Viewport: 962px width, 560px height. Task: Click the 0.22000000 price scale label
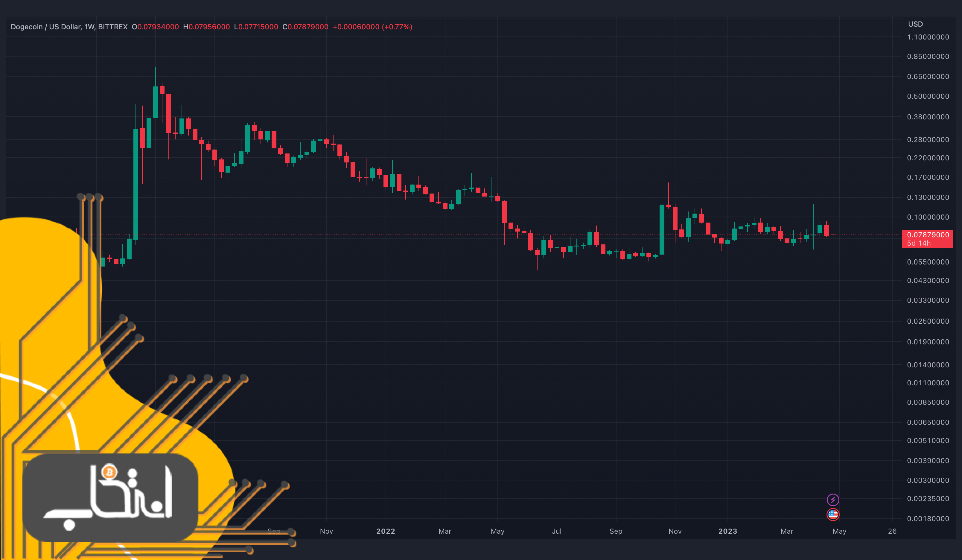click(x=928, y=158)
